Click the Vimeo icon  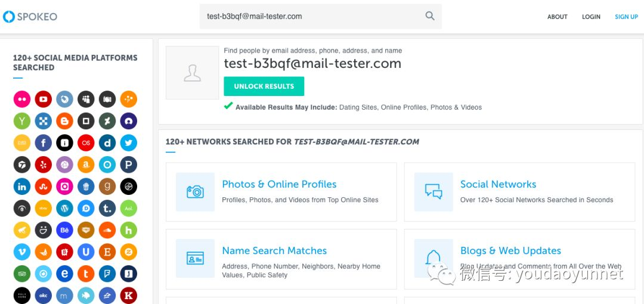(22, 252)
